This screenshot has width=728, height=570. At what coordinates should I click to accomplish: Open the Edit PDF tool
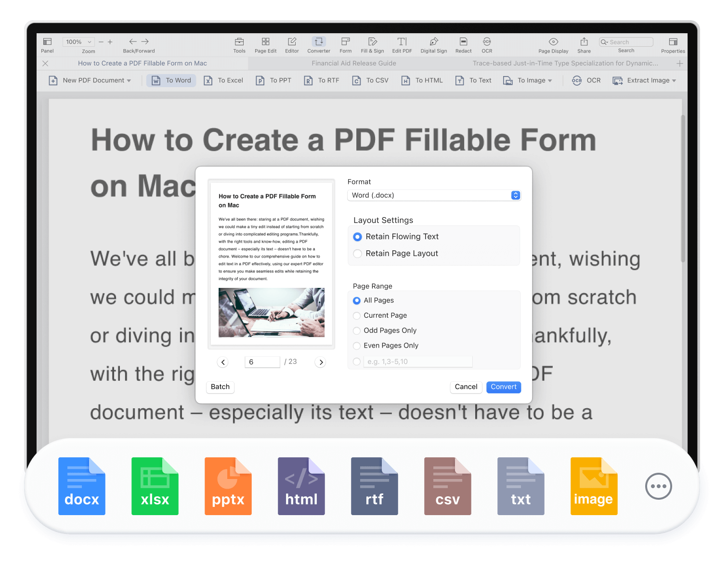click(402, 45)
